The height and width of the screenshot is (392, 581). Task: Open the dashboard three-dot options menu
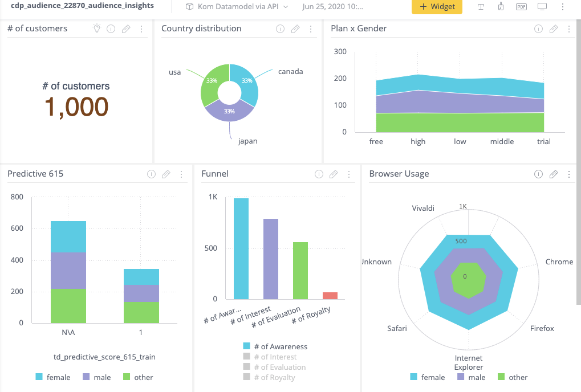(563, 7)
